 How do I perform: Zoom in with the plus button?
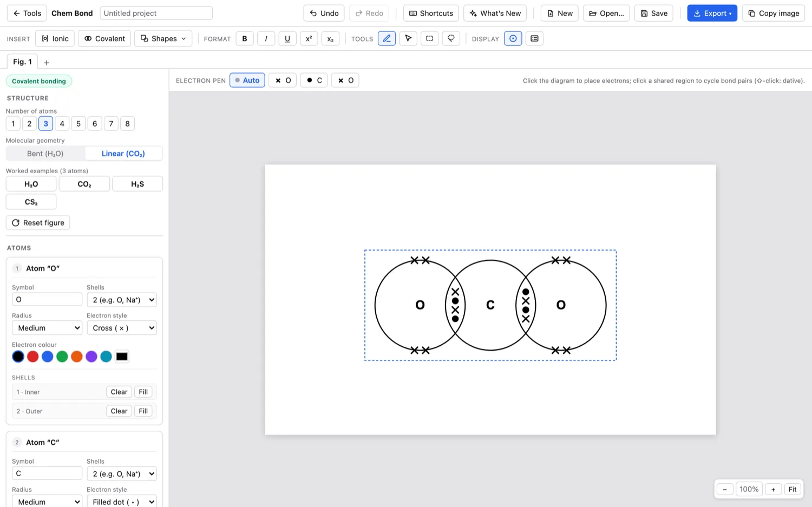coord(774,489)
